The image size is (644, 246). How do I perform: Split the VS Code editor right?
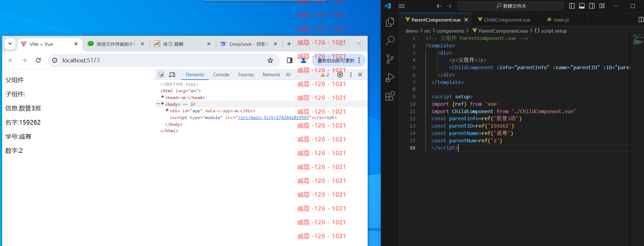point(641,20)
